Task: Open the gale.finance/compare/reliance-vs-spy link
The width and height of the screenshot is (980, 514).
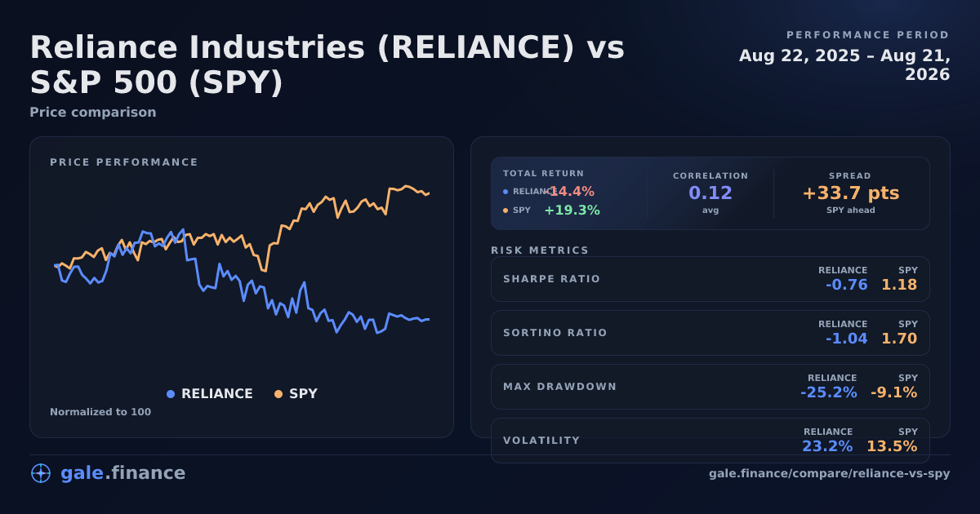Action: pos(829,473)
